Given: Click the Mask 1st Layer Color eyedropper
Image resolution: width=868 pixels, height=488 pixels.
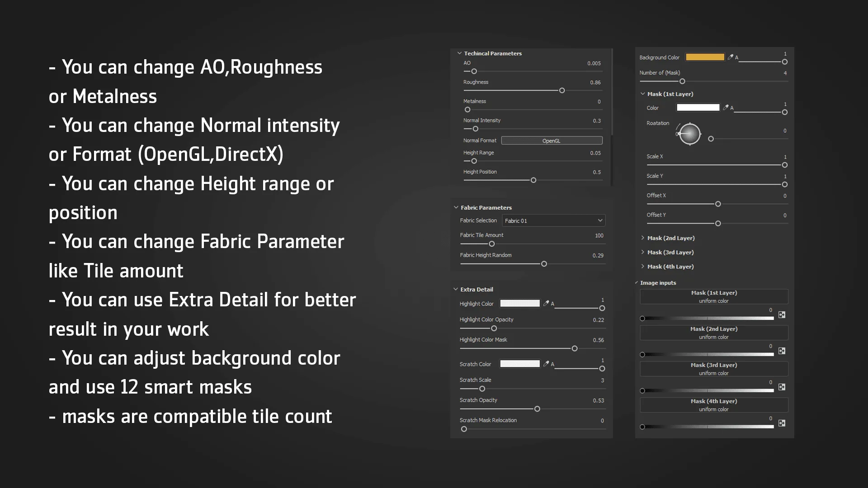Looking at the screenshot, I should pyautogui.click(x=726, y=108).
